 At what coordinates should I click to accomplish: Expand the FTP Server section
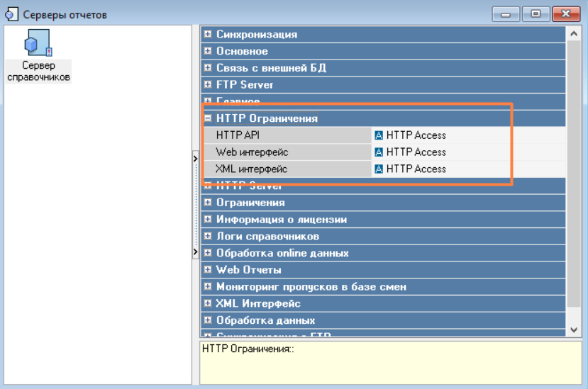(x=208, y=85)
